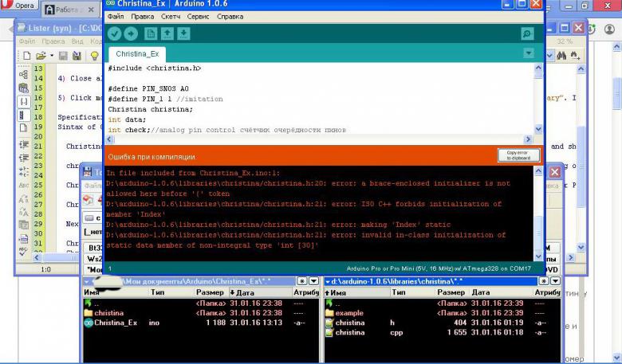Screen dimensions: 622x364
Task: Open the tab options dropdown arrow in Arduino
Action: tap(529, 53)
